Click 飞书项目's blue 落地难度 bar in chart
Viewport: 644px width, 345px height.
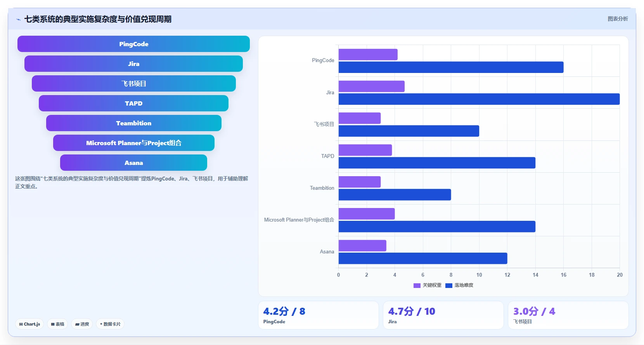409,131
